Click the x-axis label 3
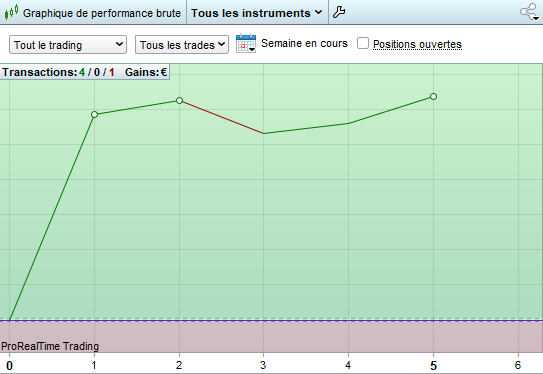The width and height of the screenshot is (543, 374). click(263, 365)
